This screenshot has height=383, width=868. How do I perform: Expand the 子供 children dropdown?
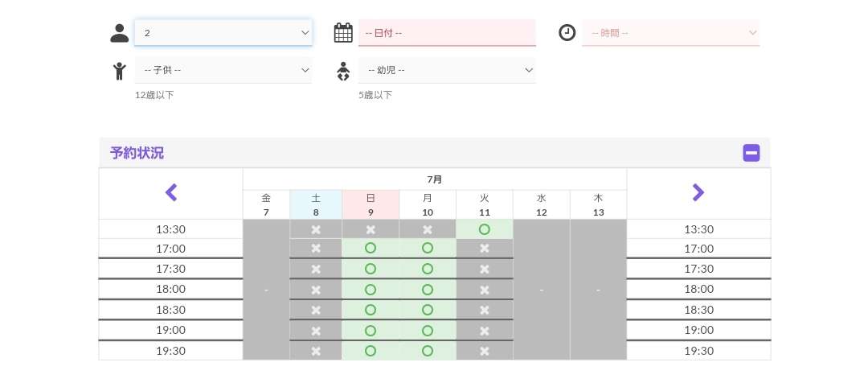click(223, 70)
